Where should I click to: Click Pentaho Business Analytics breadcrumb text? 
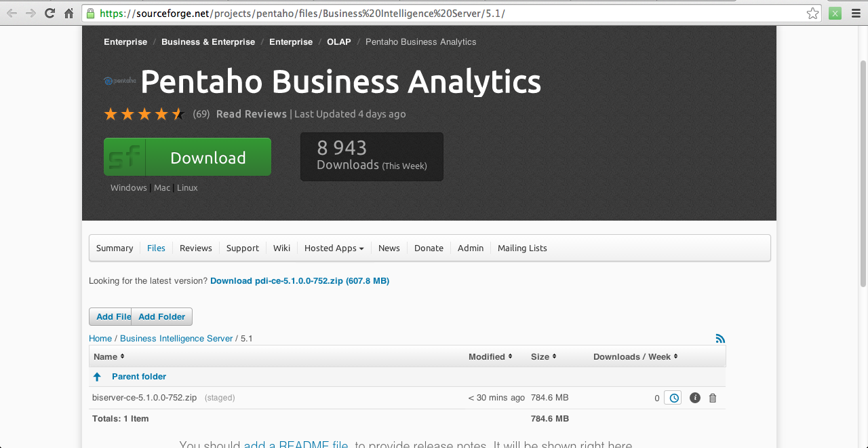pyautogui.click(x=420, y=41)
